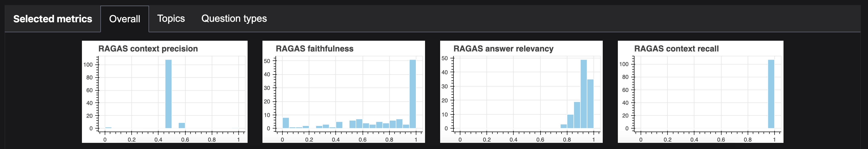
Task: Open the Topics tab
Action: tap(171, 18)
